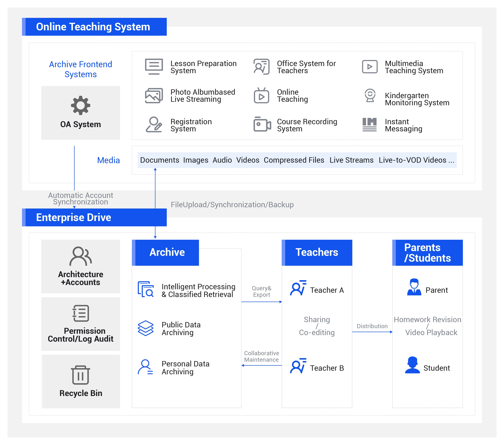Click the Media label
Image resolution: width=504 pixels, height=445 pixels.
click(x=108, y=160)
